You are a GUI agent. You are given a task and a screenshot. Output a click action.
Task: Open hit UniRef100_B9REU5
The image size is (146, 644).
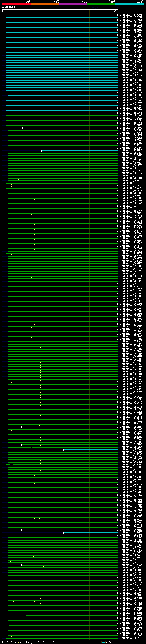[131, 452]
